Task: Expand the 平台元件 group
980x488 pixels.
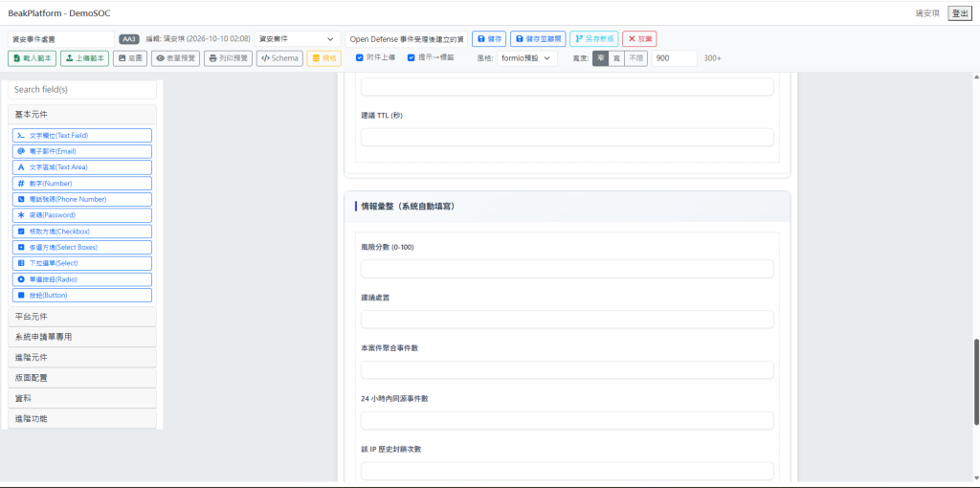Action: pyautogui.click(x=82, y=316)
